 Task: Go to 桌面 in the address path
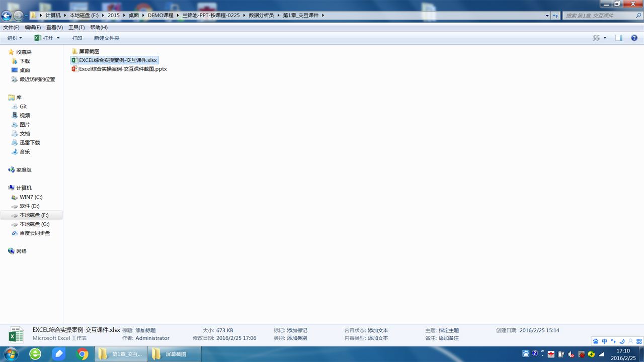(x=134, y=16)
